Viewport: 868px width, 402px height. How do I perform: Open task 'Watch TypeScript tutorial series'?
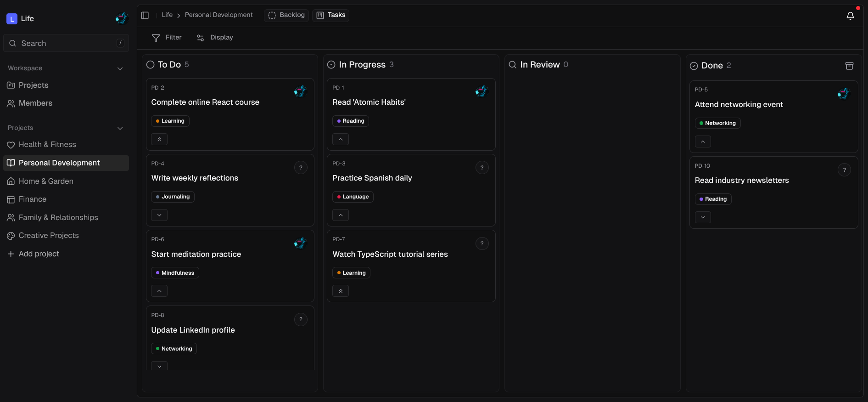coord(390,255)
